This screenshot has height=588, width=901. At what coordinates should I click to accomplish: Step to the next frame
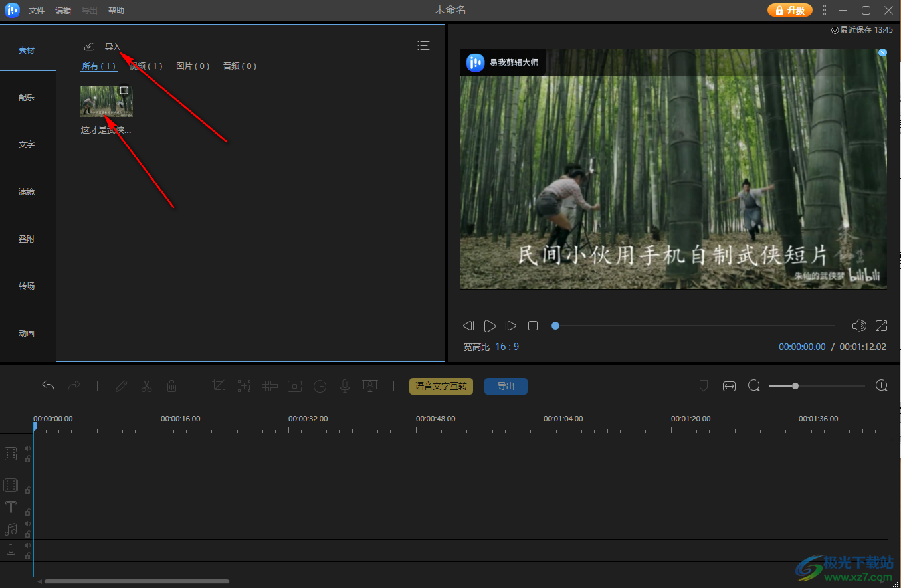pyautogui.click(x=511, y=326)
